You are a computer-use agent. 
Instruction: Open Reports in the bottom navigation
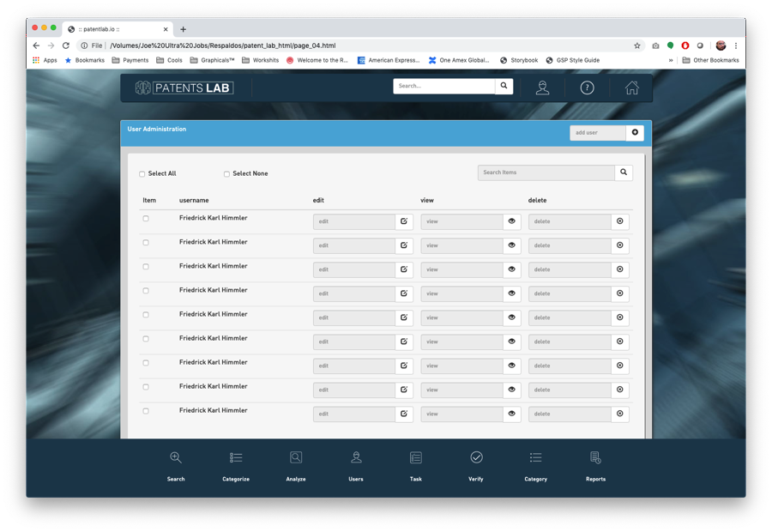click(x=596, y=465)
